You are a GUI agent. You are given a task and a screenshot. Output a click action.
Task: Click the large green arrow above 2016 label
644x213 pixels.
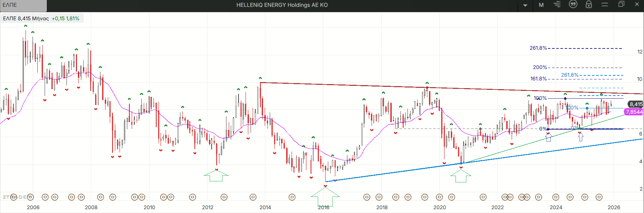click(x=325, y=197)
